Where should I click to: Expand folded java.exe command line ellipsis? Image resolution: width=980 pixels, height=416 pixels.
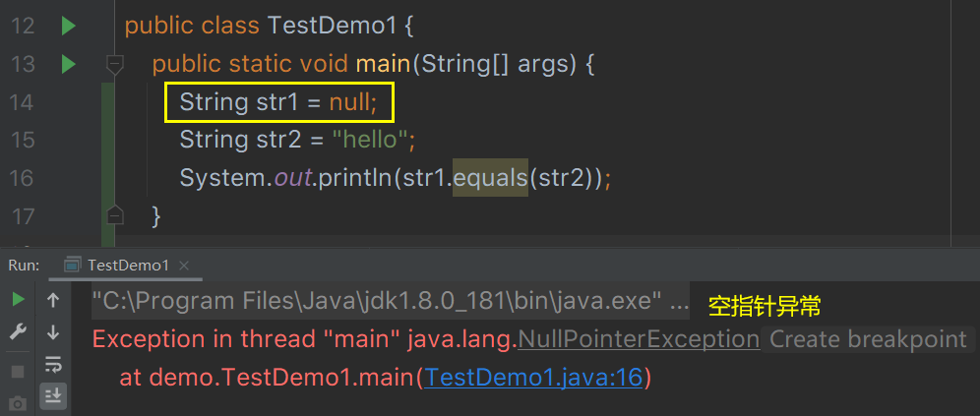[x=679, y=301]
